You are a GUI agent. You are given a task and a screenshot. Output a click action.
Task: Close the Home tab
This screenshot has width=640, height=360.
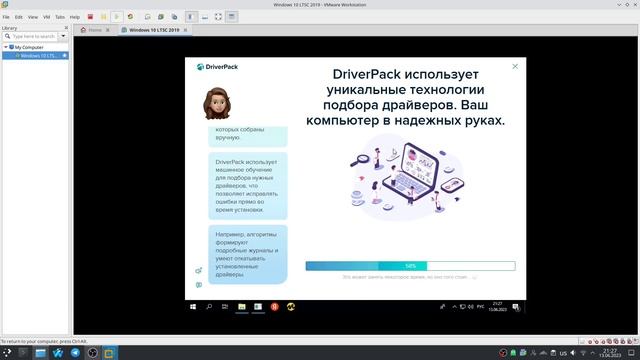click(x=108, y=30)
